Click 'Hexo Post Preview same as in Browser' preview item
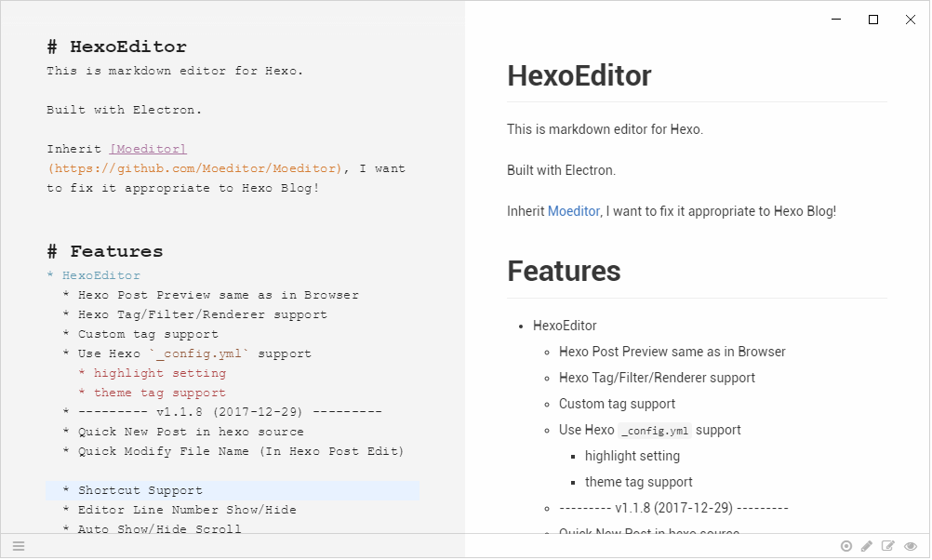The height and width of the screenshot is (560, 932). [x=672, y=352]
